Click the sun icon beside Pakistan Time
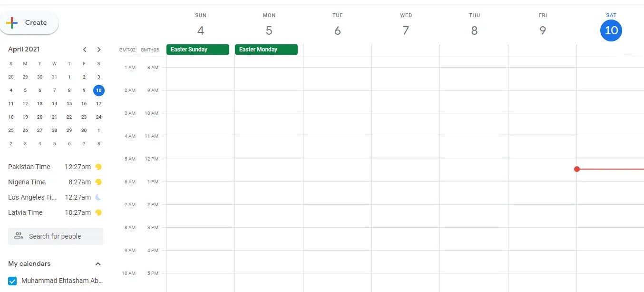Viewport: 644px width, 292px height. 98,167
